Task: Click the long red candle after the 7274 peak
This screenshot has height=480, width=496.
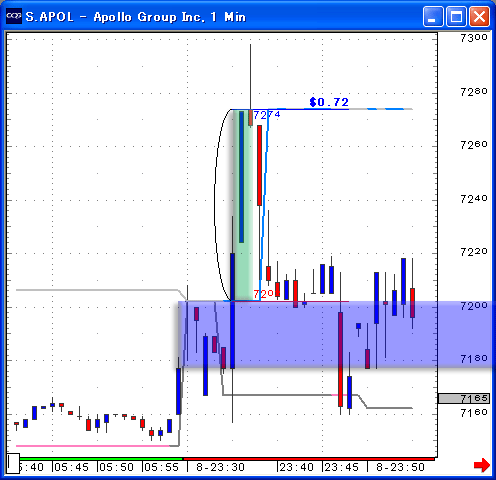Action: [x=259, y=165]
